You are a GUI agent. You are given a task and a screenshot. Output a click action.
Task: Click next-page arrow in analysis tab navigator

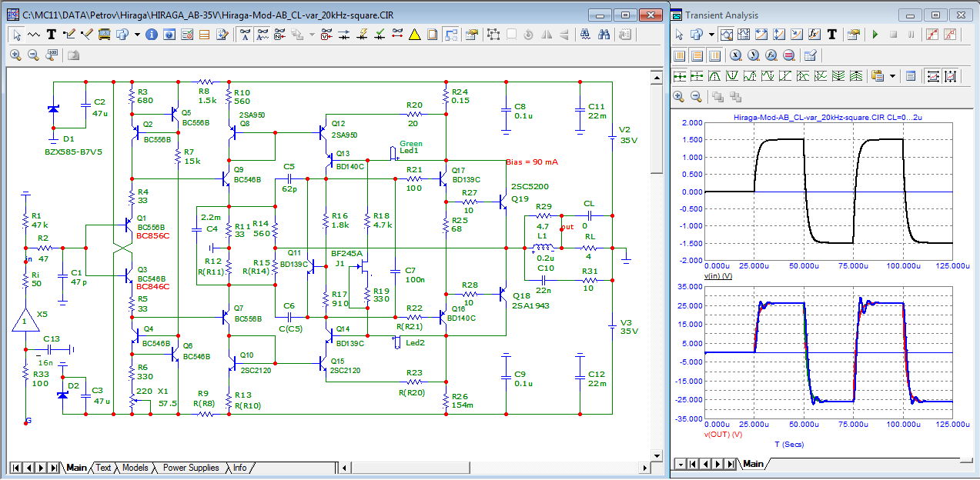(718, 464)
